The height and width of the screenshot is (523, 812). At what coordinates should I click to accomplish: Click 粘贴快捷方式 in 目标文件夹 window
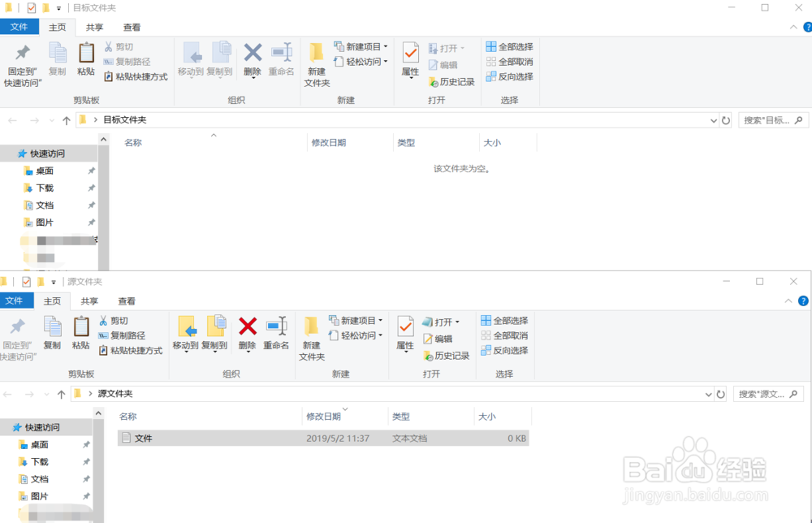coord(136,76)
